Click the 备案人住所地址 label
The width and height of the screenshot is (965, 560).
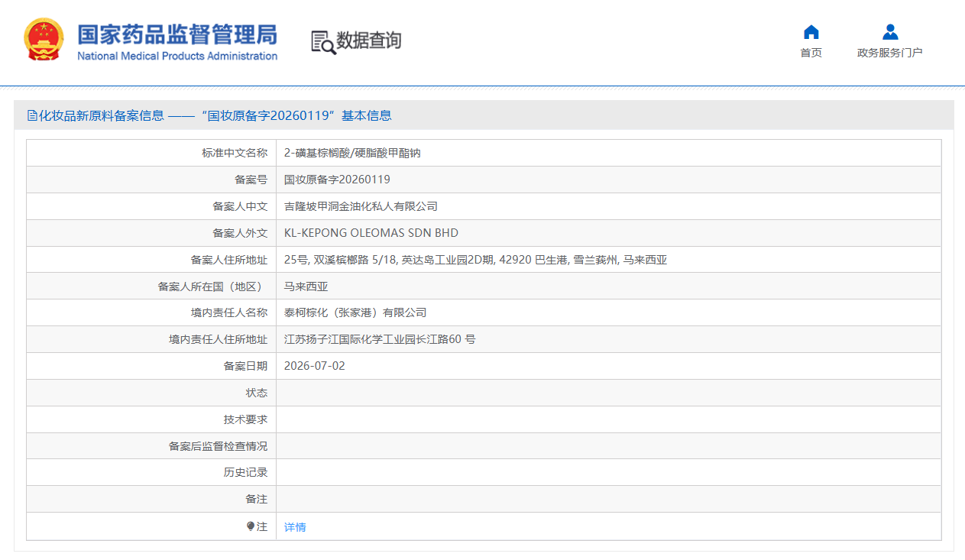point(229,260)
